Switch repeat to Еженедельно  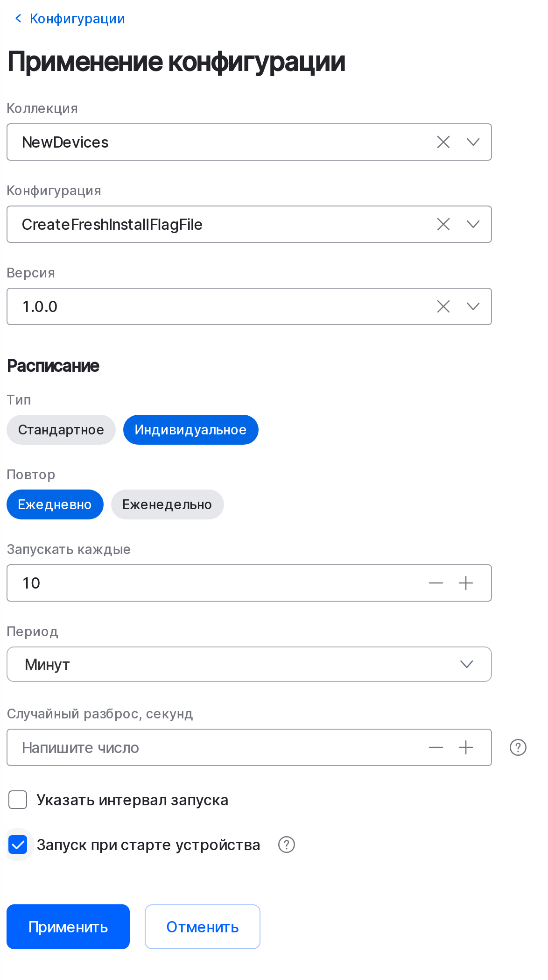(167, 504)
